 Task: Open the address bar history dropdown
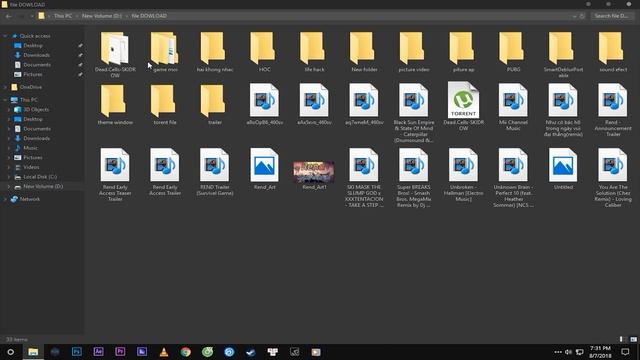click(x=574, y=16)
